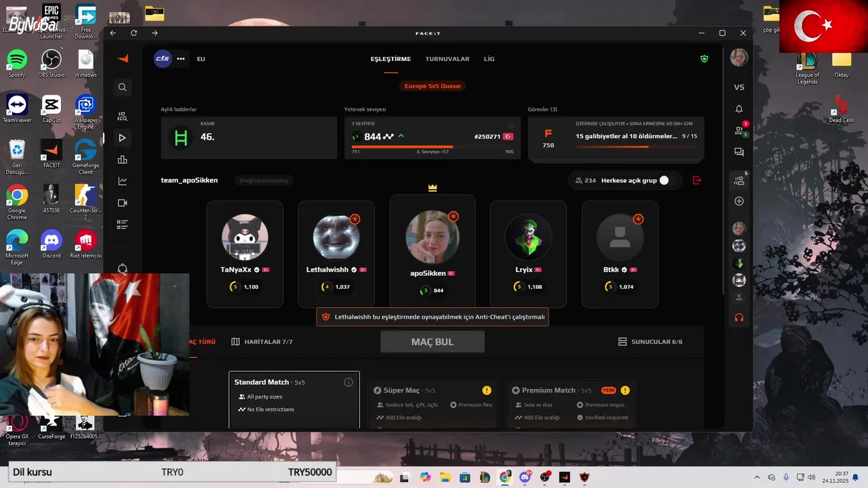Screen dimensions: 868x488
Task: Click the Lethalwishh Anti-Cheat warning banner
Action: pyautogui.click(x=433, y=317)
